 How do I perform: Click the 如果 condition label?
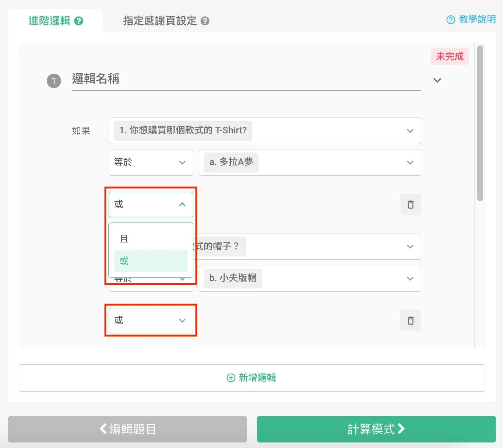(81, 131)
